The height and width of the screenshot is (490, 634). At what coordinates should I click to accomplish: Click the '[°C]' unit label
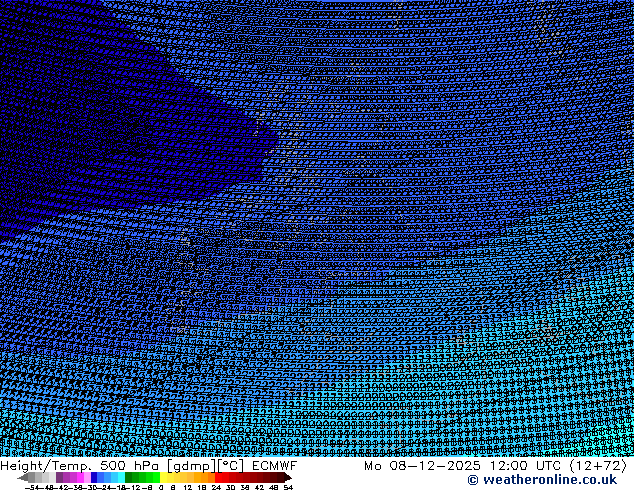click(230, 466)
